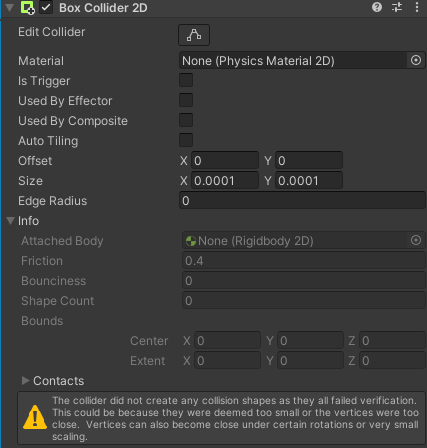
Task: Open component presets slider icon
Action: 397,7
